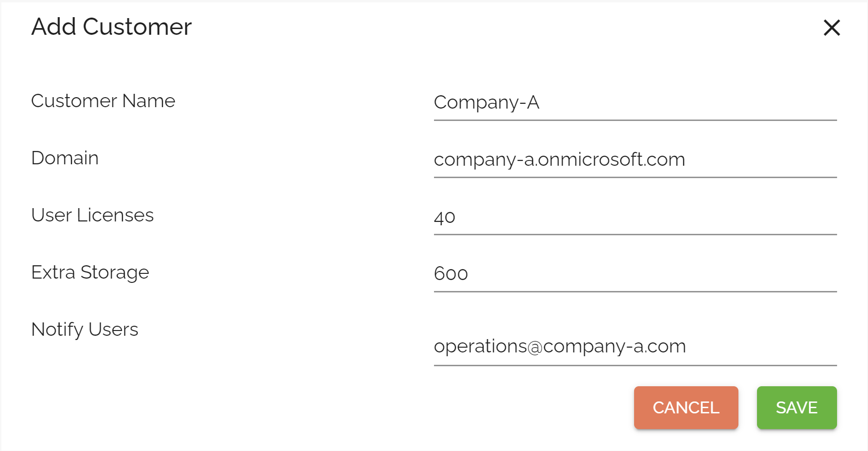Place cursor in the 600 storage value
The image size is (868, 451).
451,274
